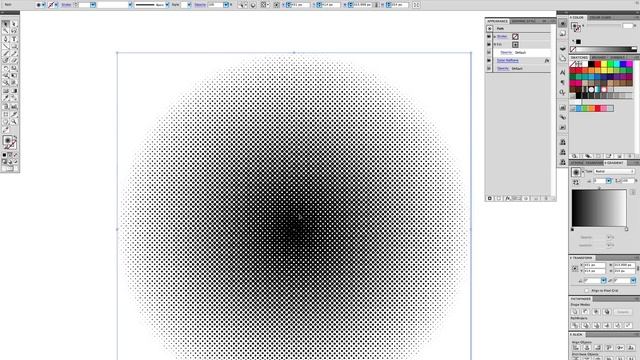Viewport: 640px width, 360px height.
Task: Select the Direct Selection tool
Action: 14,24
